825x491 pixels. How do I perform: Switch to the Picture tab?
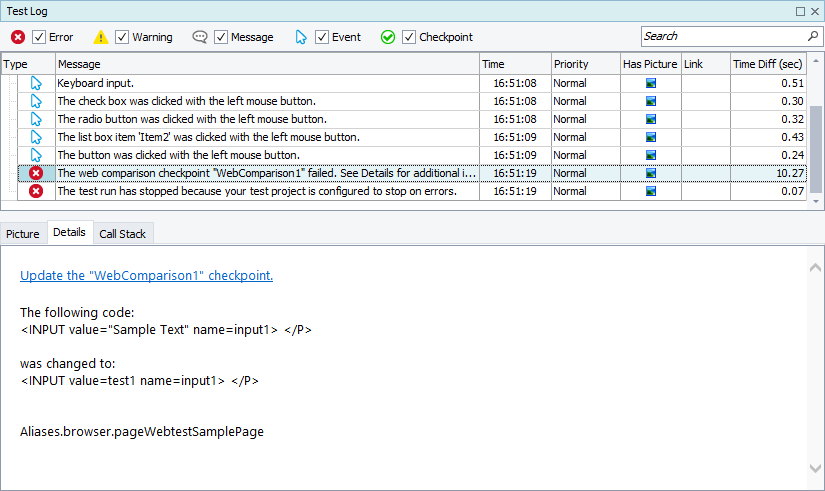point(23,233)
